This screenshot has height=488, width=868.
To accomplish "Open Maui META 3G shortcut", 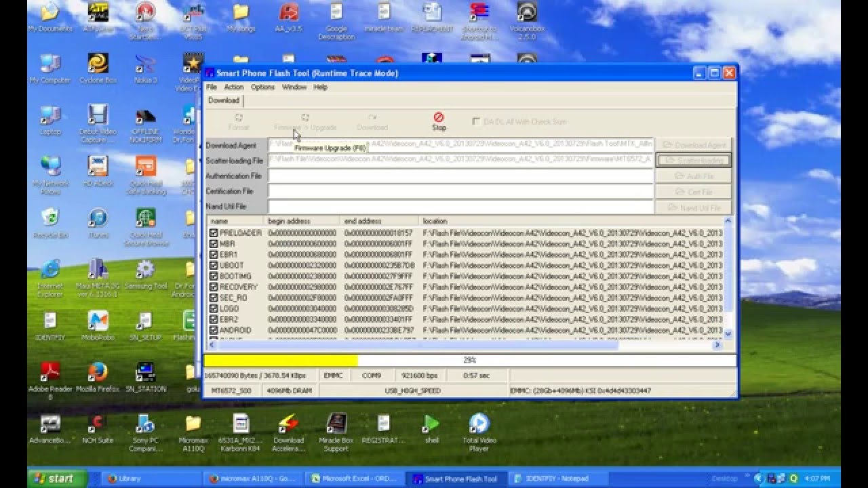I will [x=98, y=278].
